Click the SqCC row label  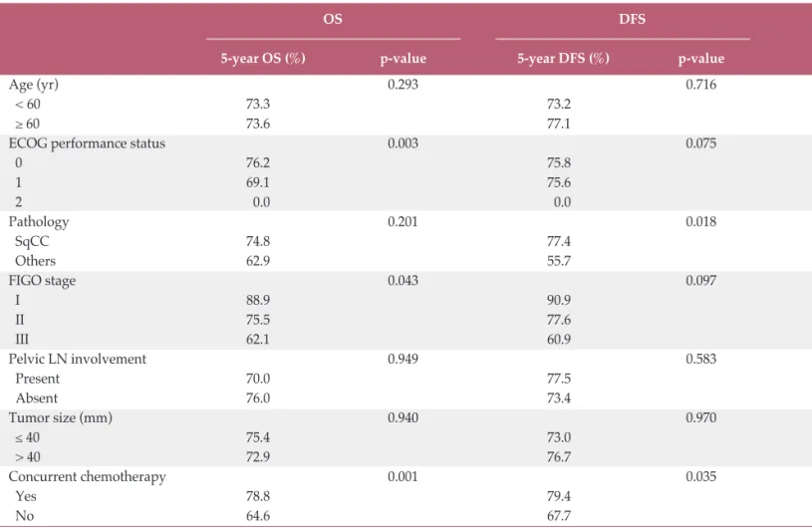tap(32, 241)
